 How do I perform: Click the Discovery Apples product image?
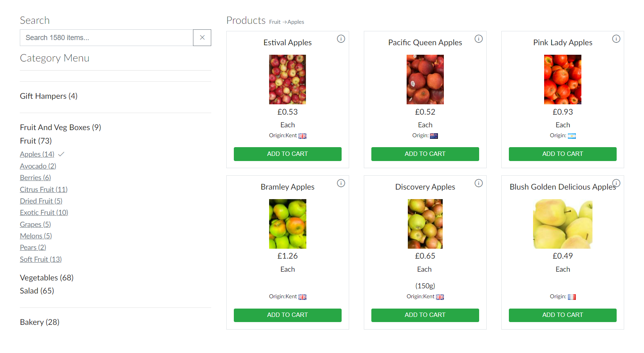425,224
